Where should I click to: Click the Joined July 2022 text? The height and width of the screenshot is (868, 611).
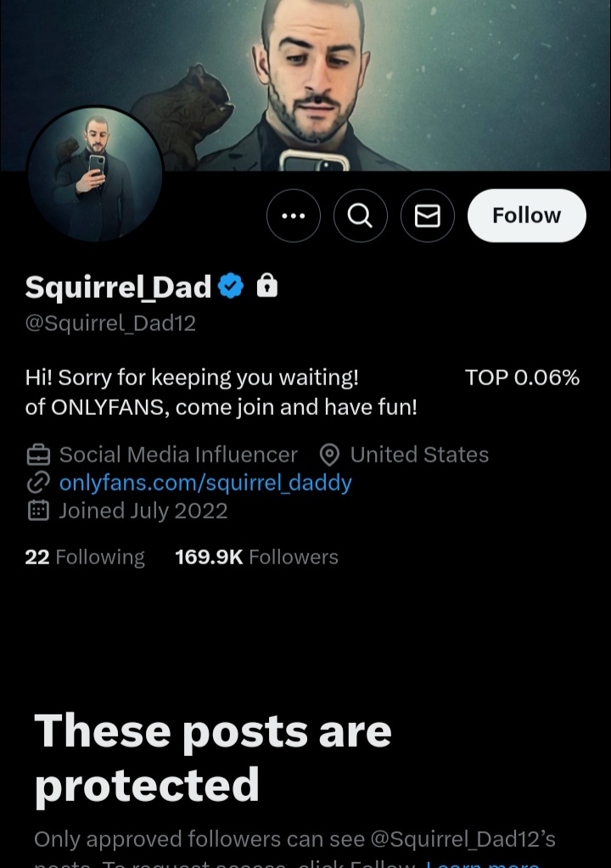(143, 510)
